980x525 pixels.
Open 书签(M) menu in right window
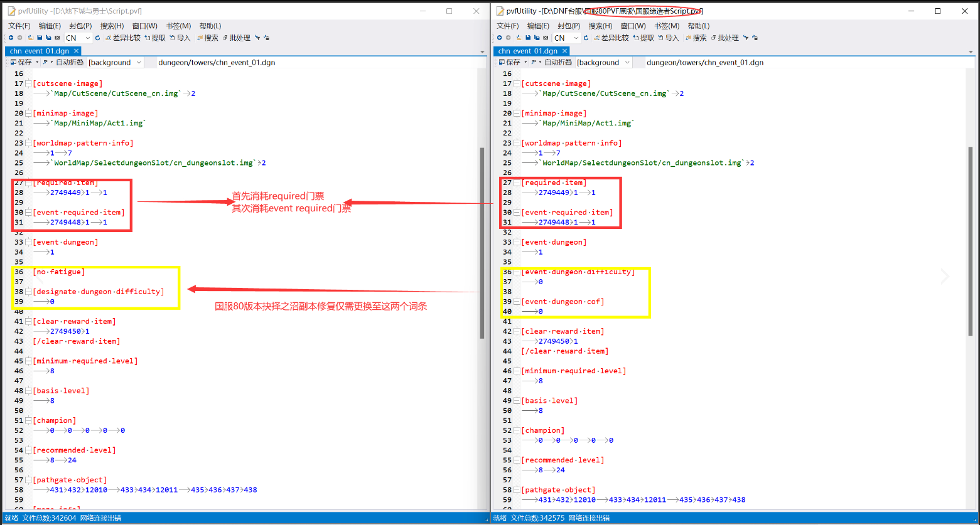click(667, 26)
